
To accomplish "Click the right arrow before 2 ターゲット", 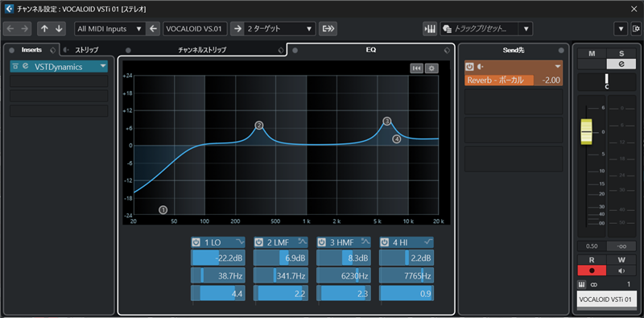I will pos(237,29).
